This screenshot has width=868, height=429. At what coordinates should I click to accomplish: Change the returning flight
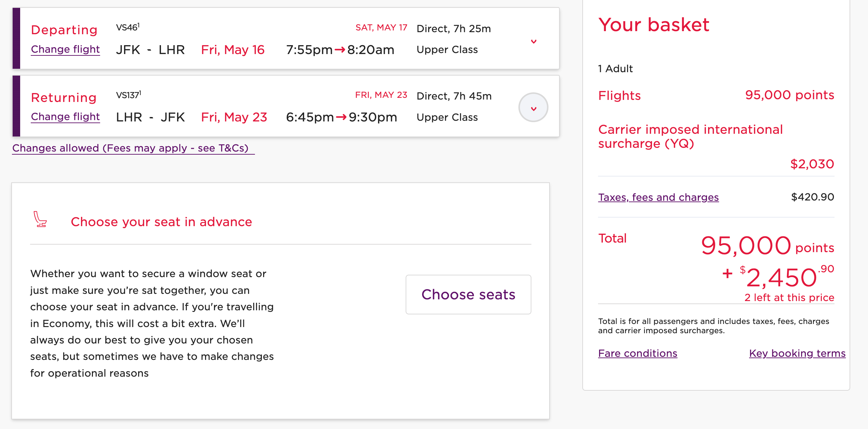click(x=65, y=117)
